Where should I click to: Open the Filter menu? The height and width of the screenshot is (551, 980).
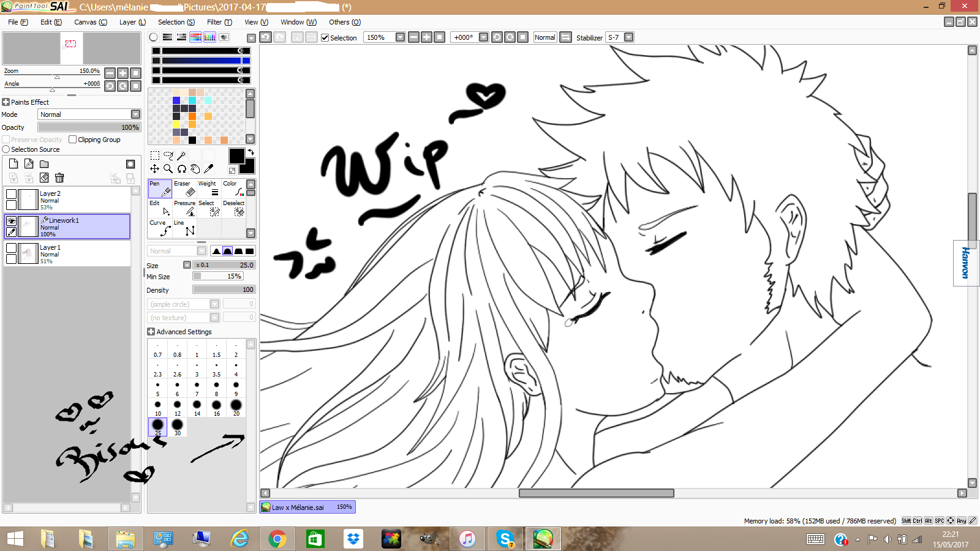click(x=219, y=22)
